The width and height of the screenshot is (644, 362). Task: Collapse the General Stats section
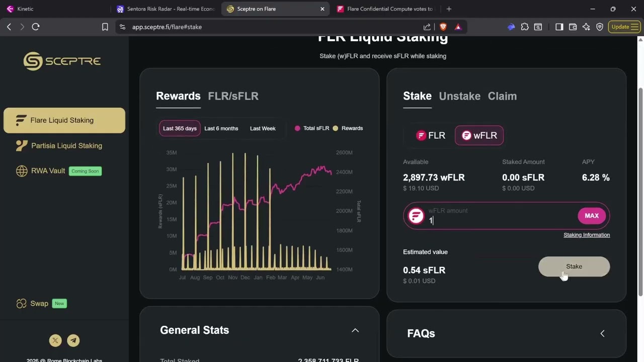click(355, 330)
